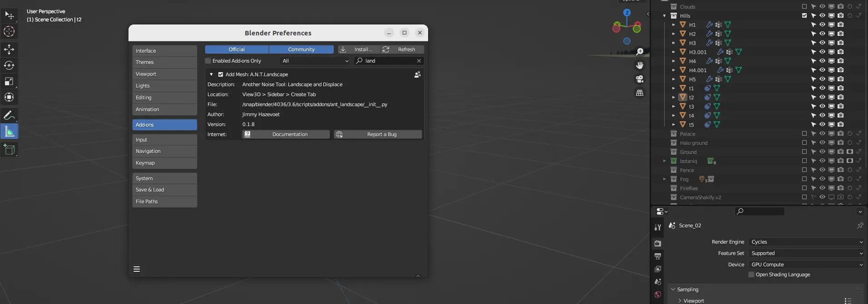Toggle selectability arrow for H5

[813, 79]
